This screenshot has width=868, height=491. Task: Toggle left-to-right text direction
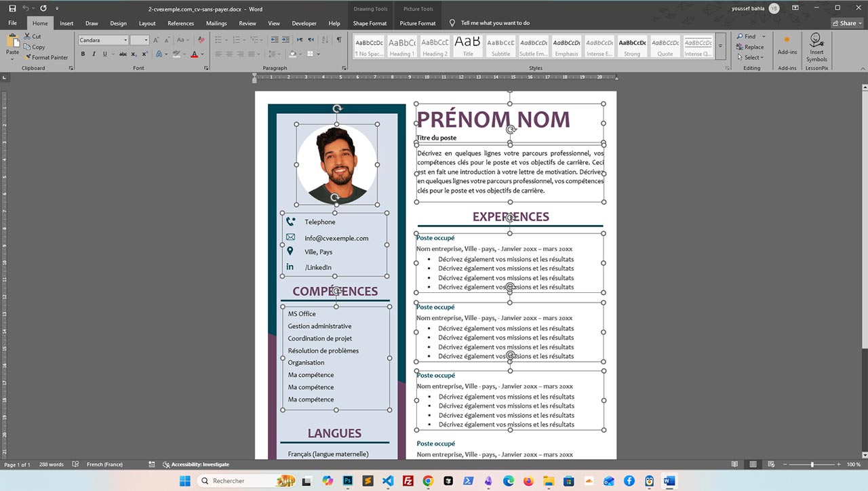[301, 40]
